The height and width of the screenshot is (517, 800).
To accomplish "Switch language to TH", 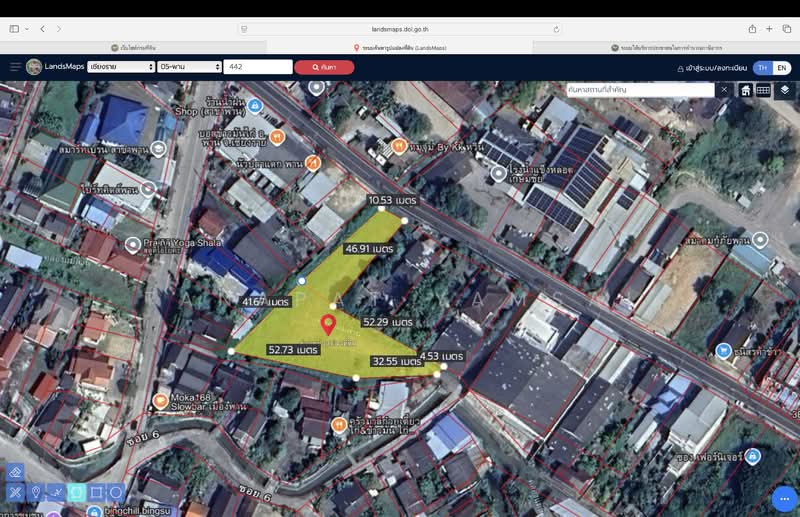I will tap(763, 67).
